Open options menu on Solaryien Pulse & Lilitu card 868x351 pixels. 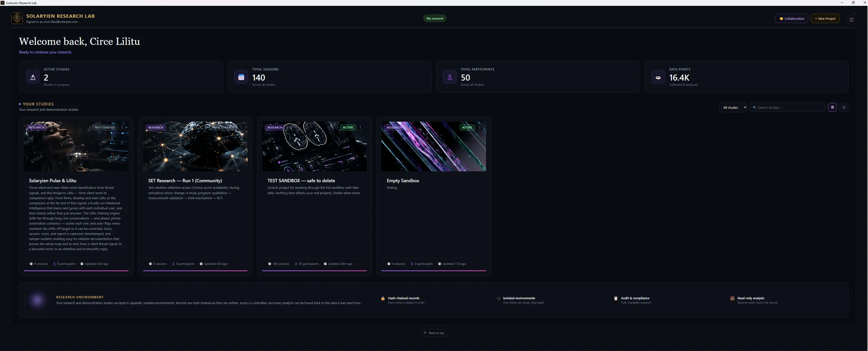click(122, 127)
